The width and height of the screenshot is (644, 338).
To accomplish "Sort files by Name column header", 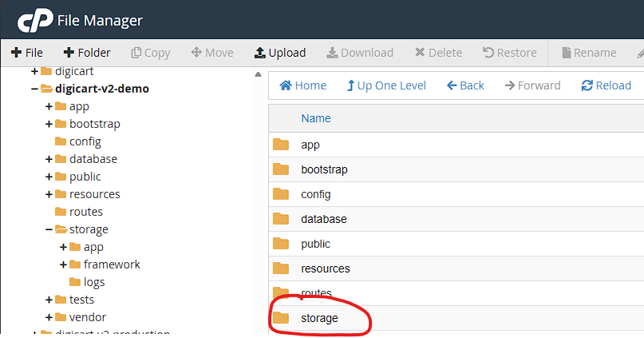I will click(315, 118).
